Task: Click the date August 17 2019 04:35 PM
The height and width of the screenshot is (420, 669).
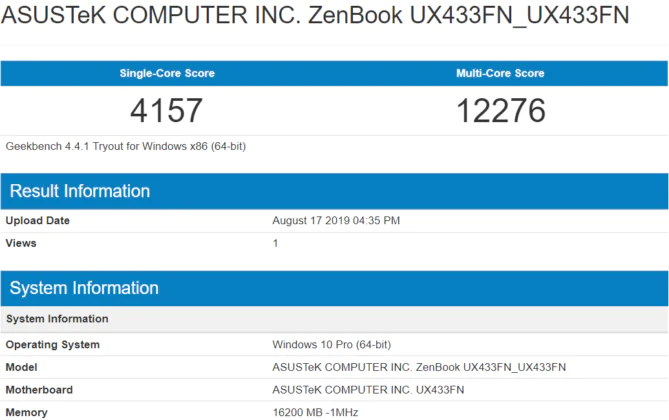Action: (x=336, y=221)
